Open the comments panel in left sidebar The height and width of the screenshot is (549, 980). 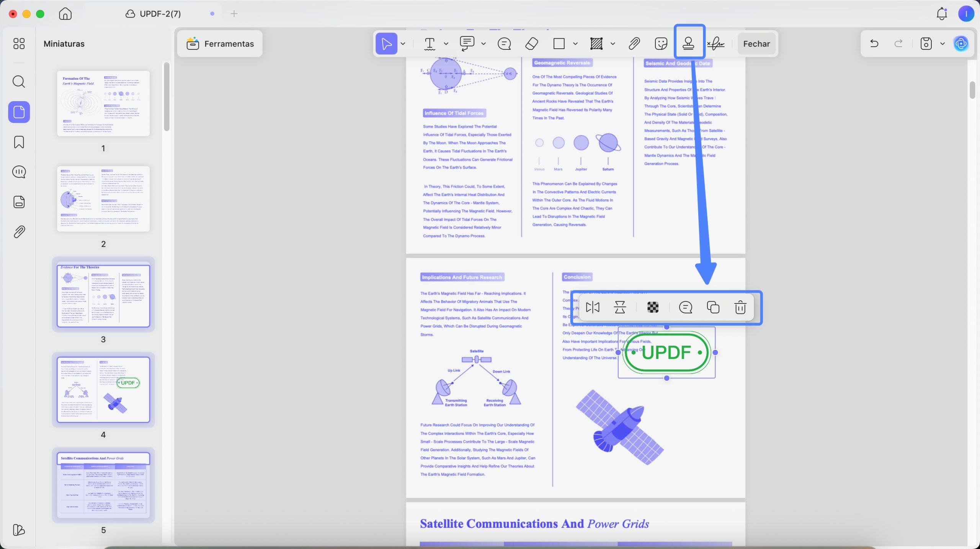(19, 172)
